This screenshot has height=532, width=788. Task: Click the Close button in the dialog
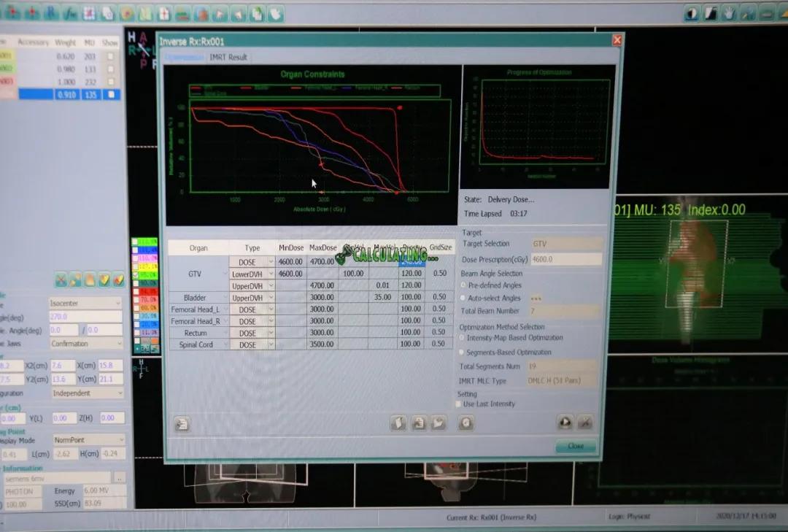point(576,446)
